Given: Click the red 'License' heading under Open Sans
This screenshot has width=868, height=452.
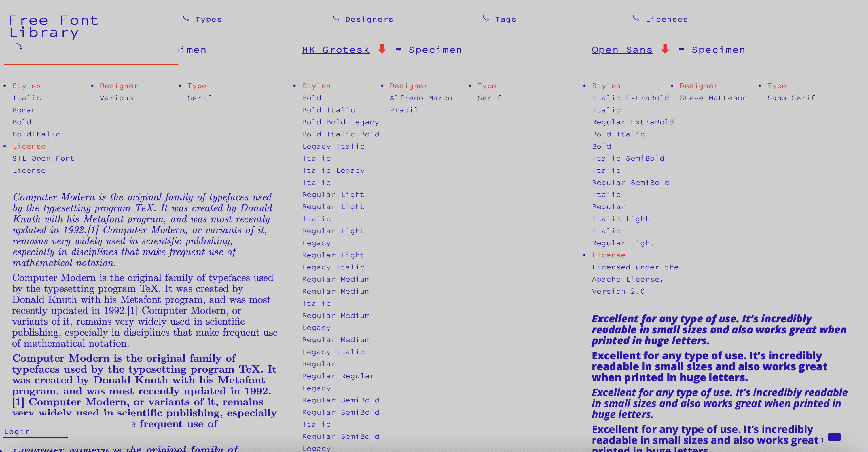Looking at the screenshot, I should click(609, 255).
